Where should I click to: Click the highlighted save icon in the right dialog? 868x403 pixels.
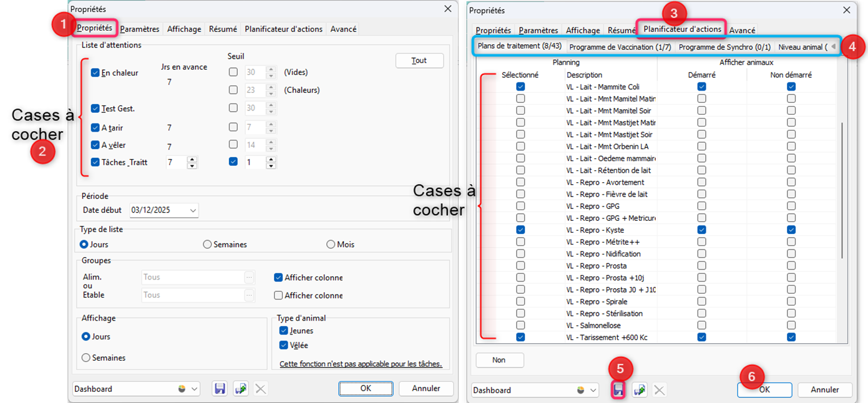coord(618,390)
